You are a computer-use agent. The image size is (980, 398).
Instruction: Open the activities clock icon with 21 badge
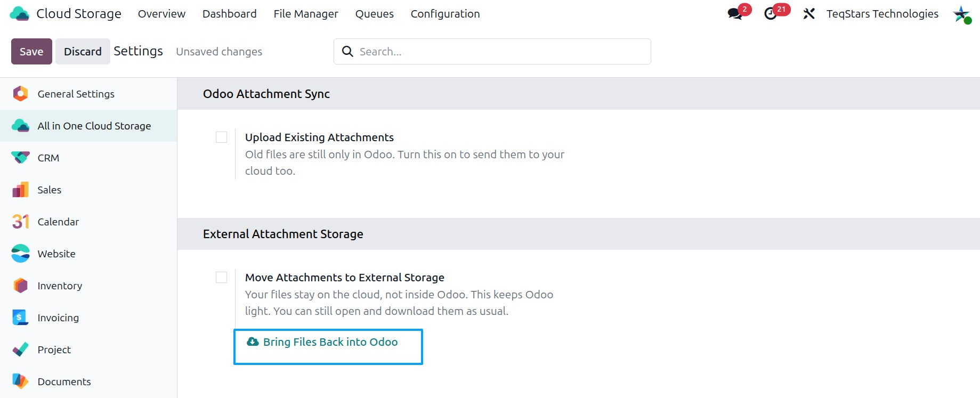[x=771, y=14]
